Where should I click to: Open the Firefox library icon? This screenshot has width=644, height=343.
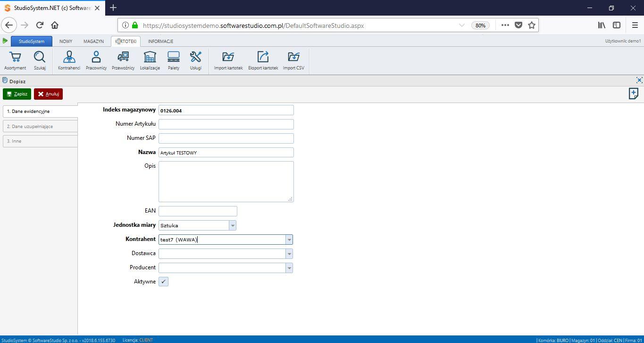pyautogui.click(x=602, y=25)
